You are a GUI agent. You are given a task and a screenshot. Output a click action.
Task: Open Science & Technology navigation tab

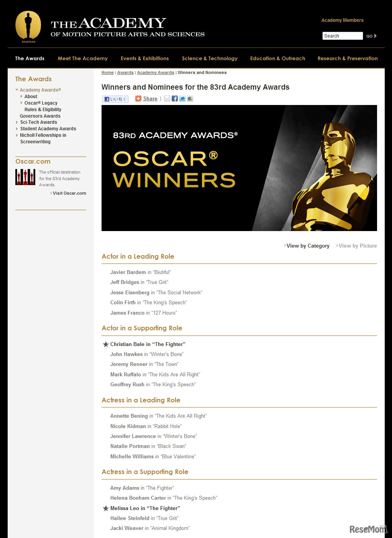click(210, 58)
